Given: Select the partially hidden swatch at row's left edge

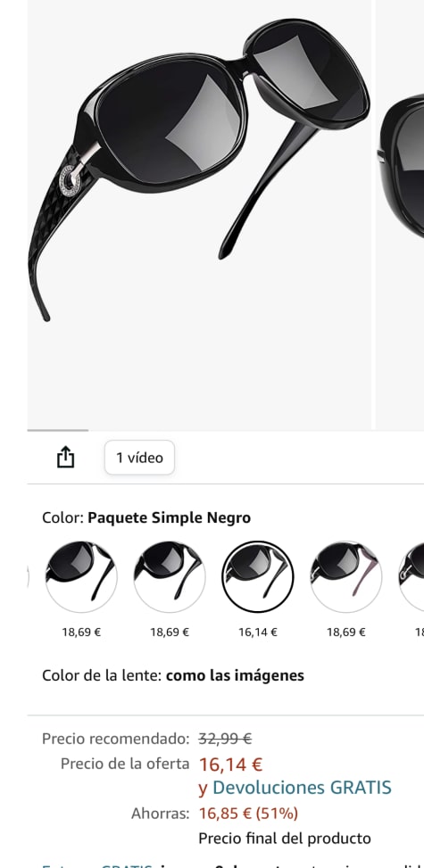Looking at the screenshot, I should click(x=28, y=577).
